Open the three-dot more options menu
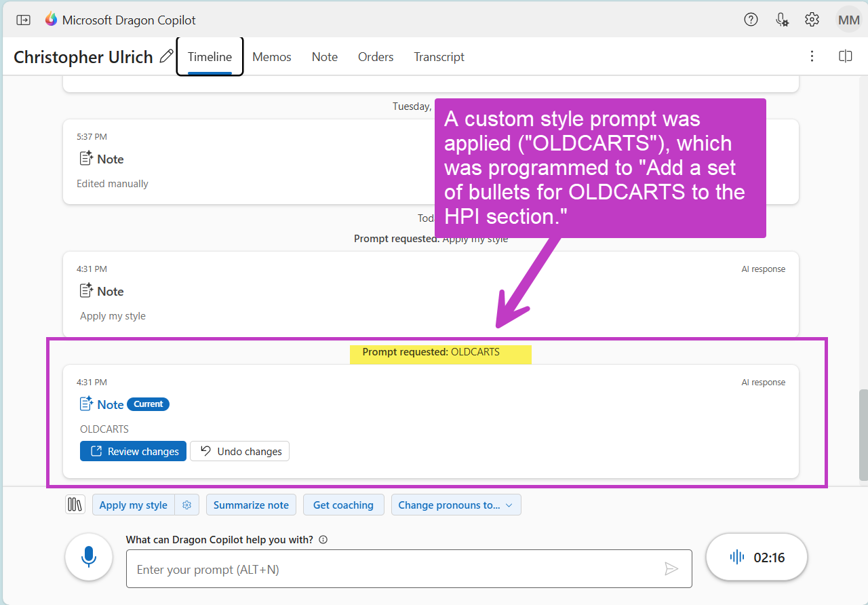 point(812,56)
